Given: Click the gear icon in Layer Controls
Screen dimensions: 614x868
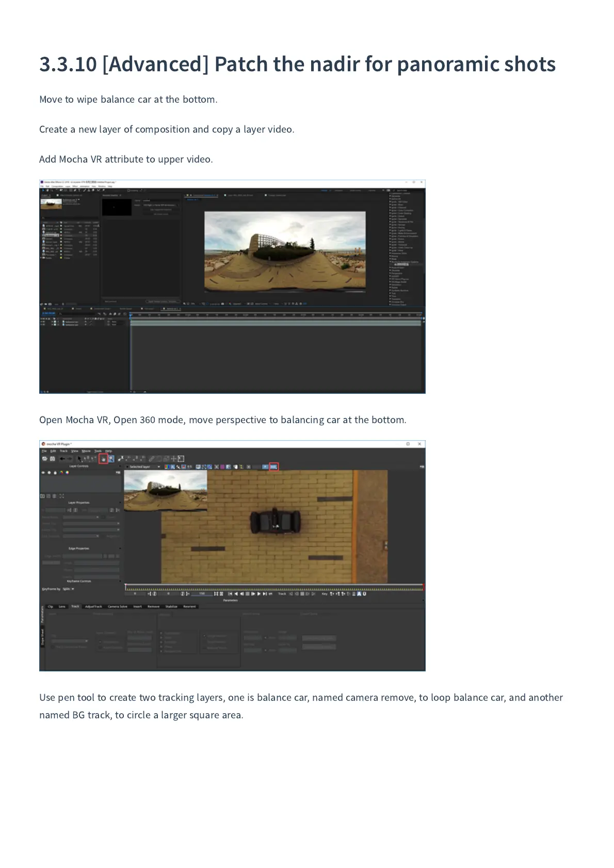Looking at the screenshot, I should pyautogui.click(x=49, y=473).
